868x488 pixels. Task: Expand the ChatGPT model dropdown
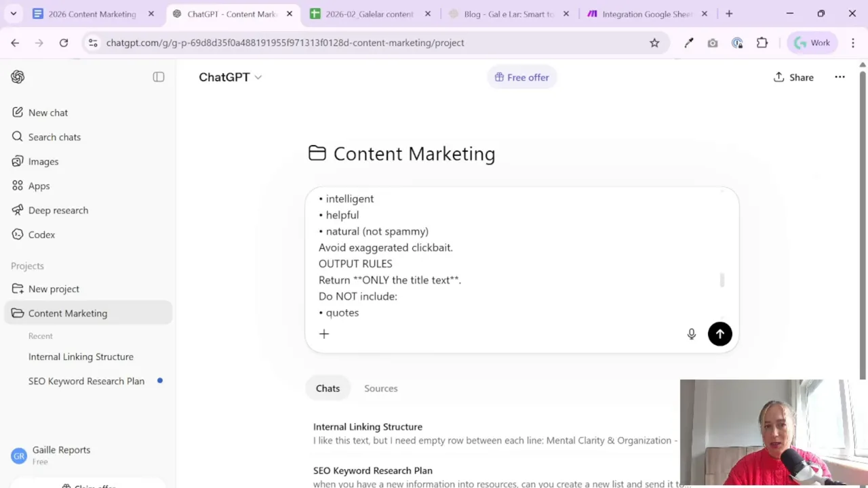click(x=230, y=77)
